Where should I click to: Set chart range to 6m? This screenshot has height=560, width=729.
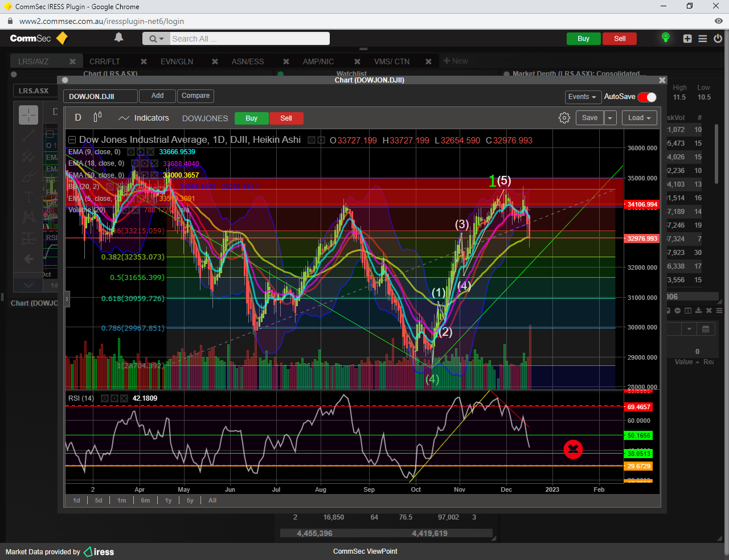(145, 500)
